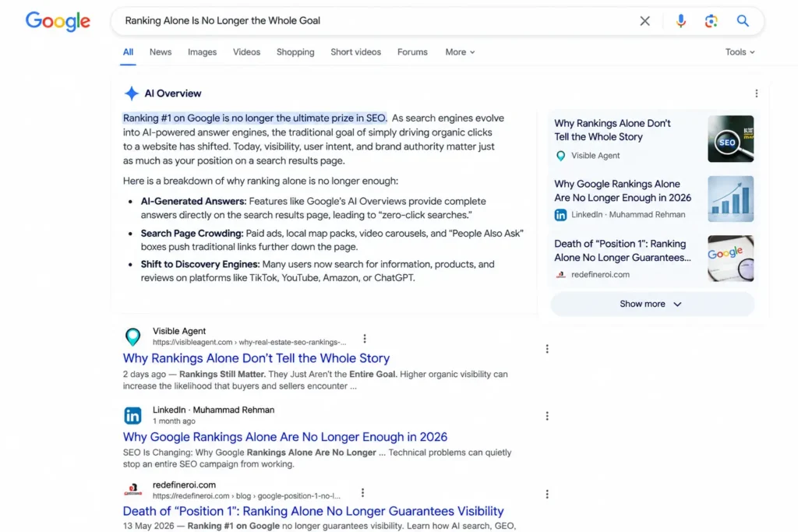
Task: Open AI Overview card 'Death of Position 1'
Action: (623, 251)
